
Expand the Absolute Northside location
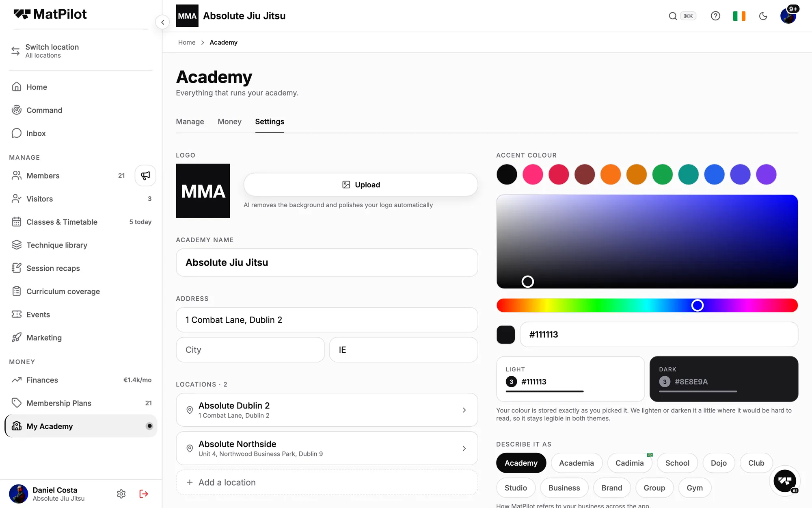point(327,448)
